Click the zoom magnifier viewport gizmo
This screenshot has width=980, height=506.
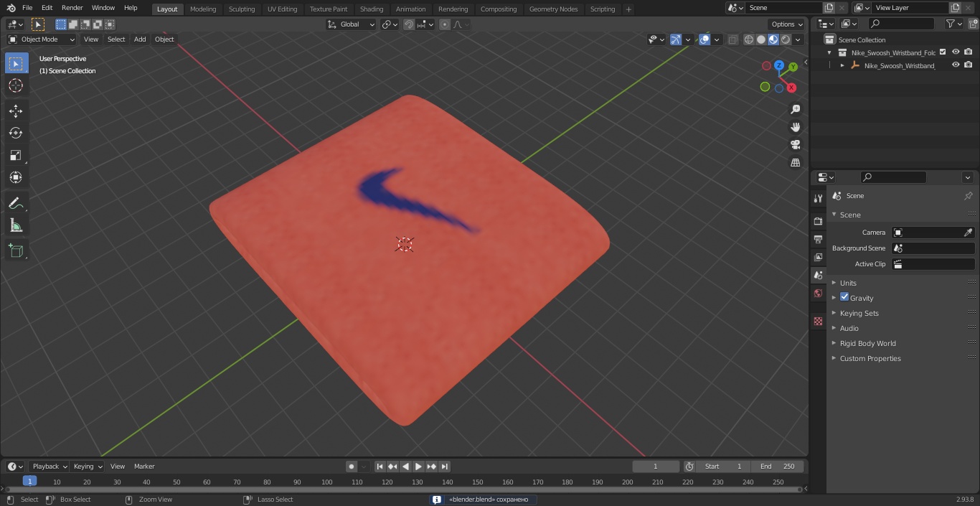(795, 109)
